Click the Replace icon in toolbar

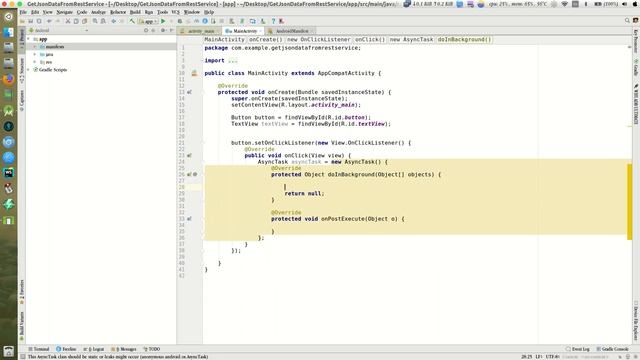(x=103, y=21)
